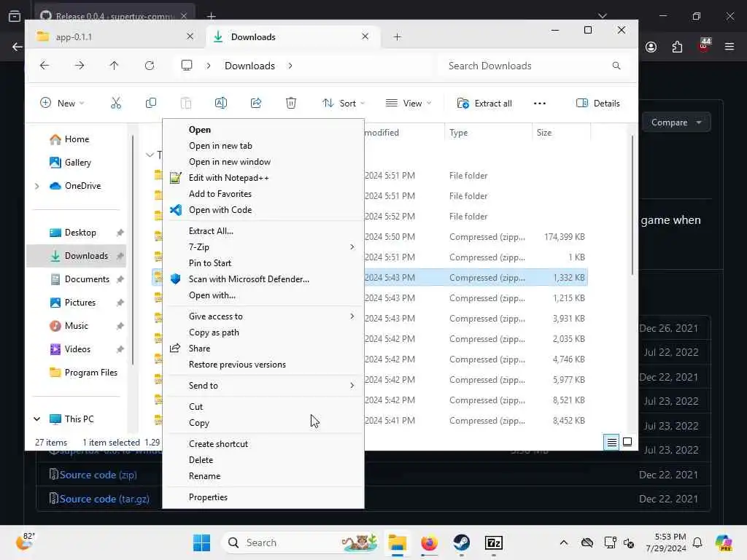Image resolution: width=747 pixels, height=560 pixels.
Task: Expand the OneDrive tree node
Action: tap(37, 186)
